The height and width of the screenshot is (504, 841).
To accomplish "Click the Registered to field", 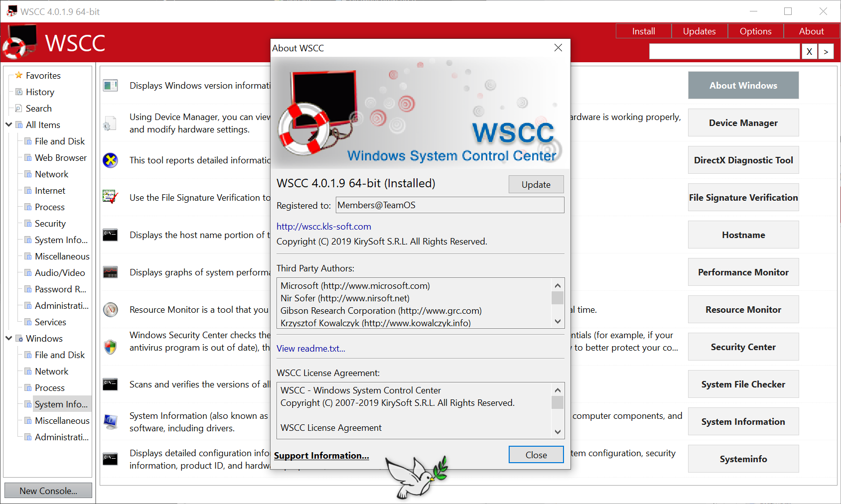I will click(450, 205).
